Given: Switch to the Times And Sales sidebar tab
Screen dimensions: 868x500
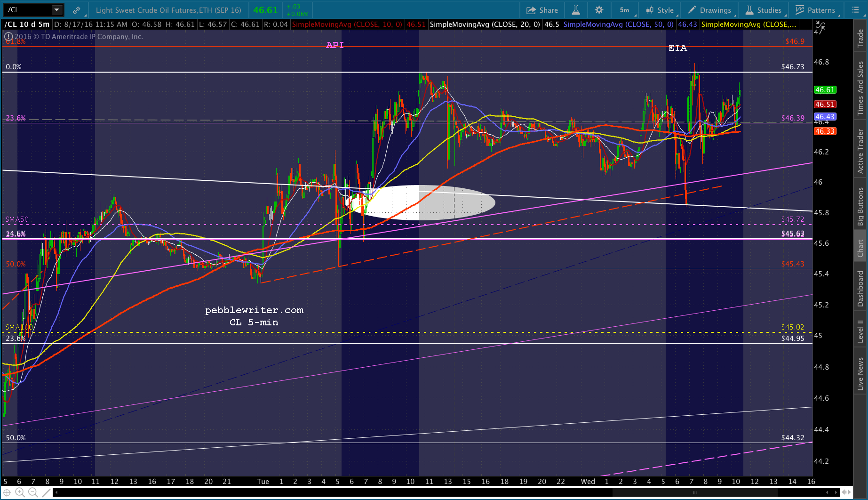Looking at the screenshot, I should [x=860, y=88].
